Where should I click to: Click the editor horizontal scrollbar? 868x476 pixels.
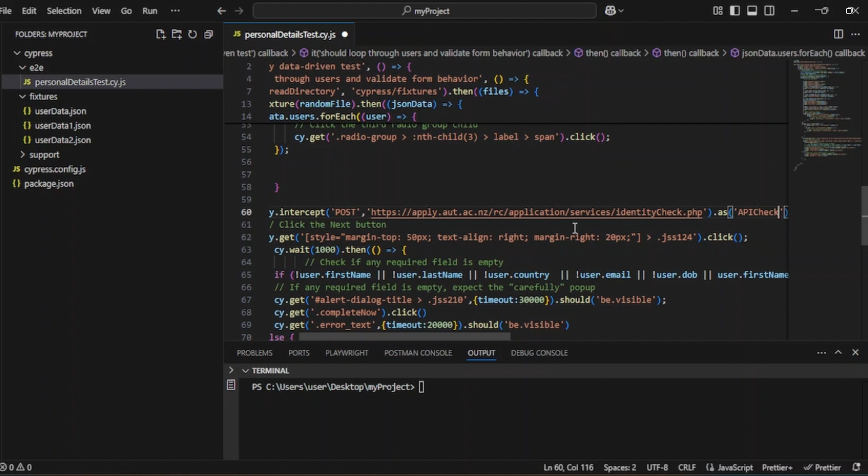404,336
